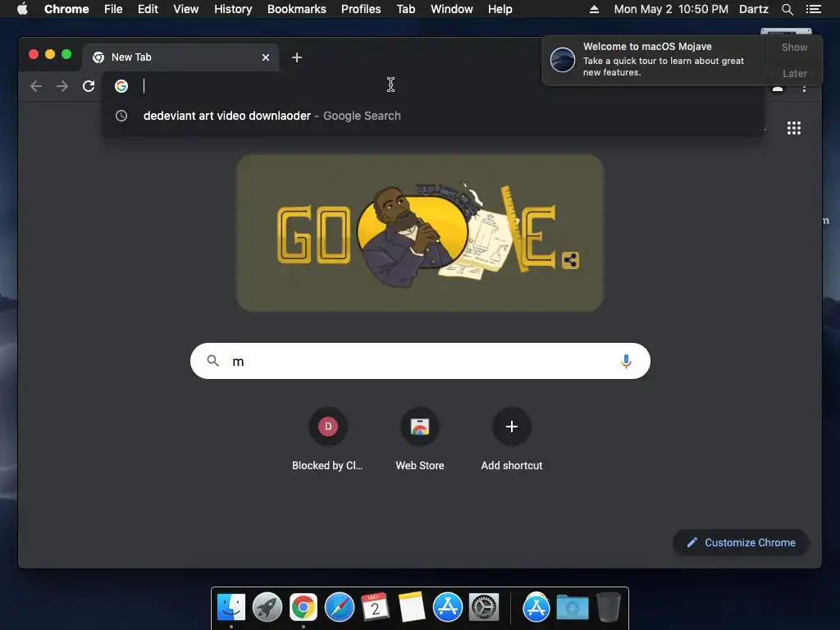
Task: Open App Store left of System Preferences
Action: pos(448,608)
